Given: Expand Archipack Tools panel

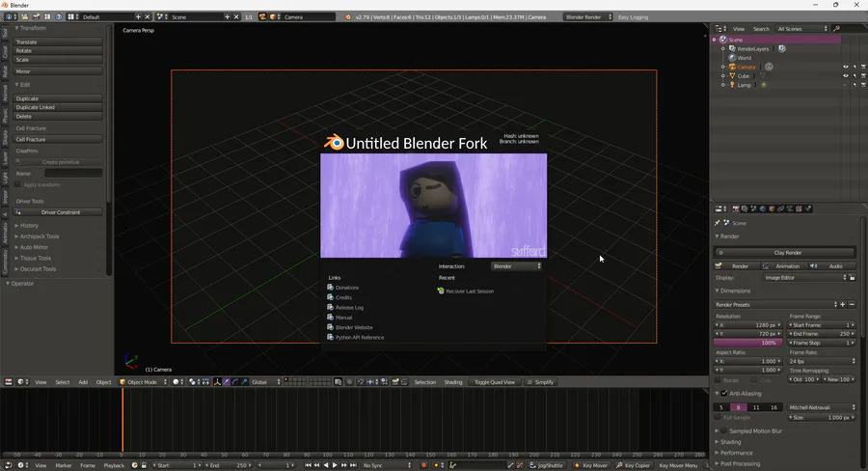Looking at the screenshot, I should coord(40,236).
